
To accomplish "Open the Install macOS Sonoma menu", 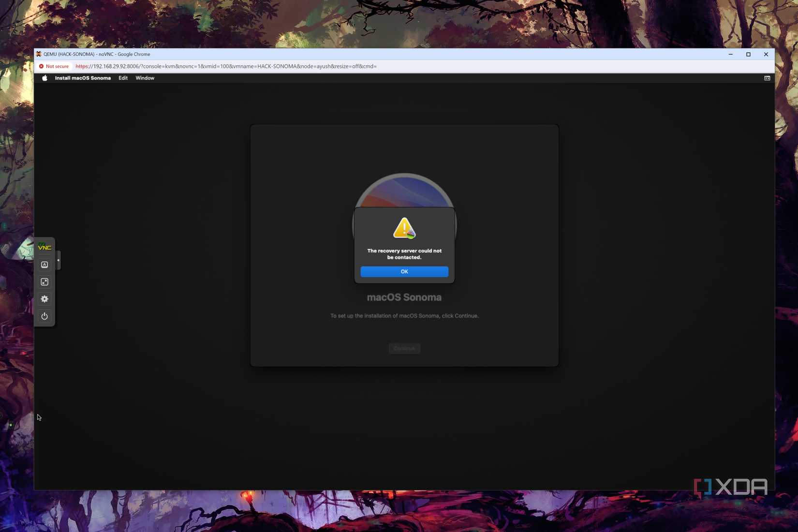I will pyautogui.click(x=83, y=78).
